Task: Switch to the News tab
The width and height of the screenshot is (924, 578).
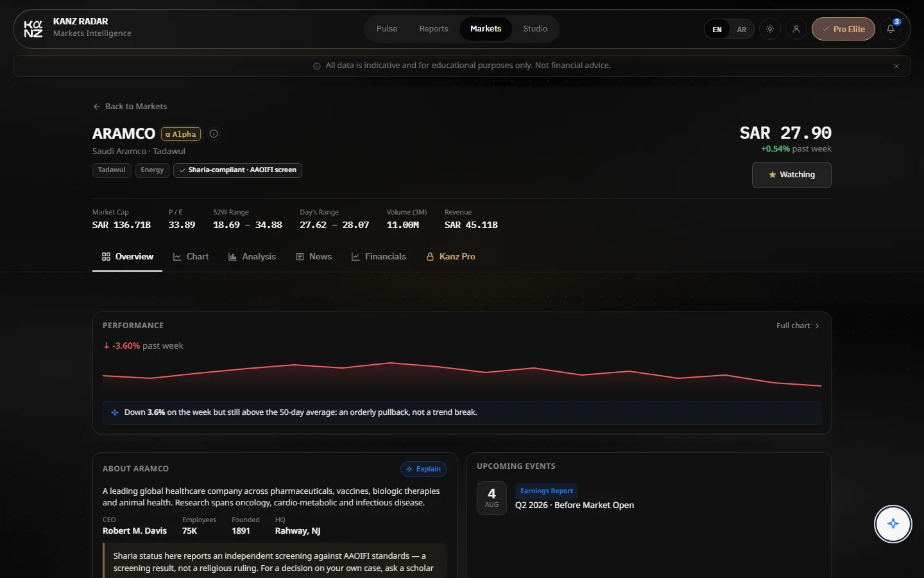Action: (x=314, y=257)
